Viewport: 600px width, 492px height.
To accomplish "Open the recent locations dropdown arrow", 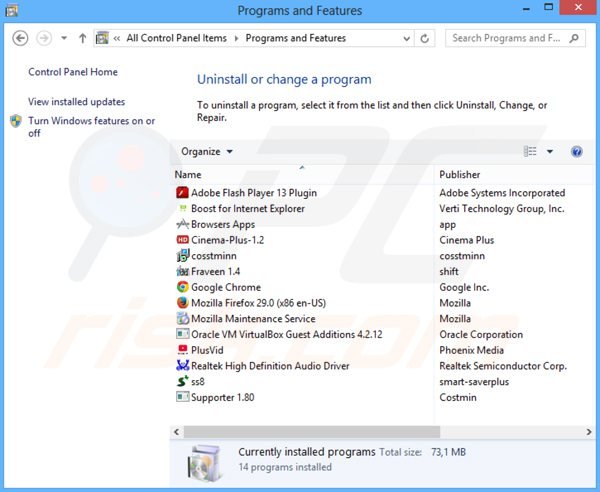I will [64, 38].
